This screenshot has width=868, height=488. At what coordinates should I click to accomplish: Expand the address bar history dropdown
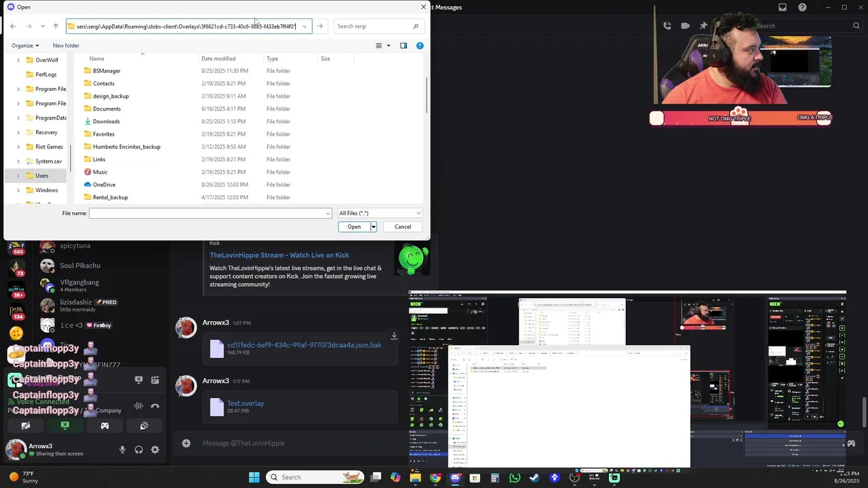pyautogui.click(x=304, y=26)
